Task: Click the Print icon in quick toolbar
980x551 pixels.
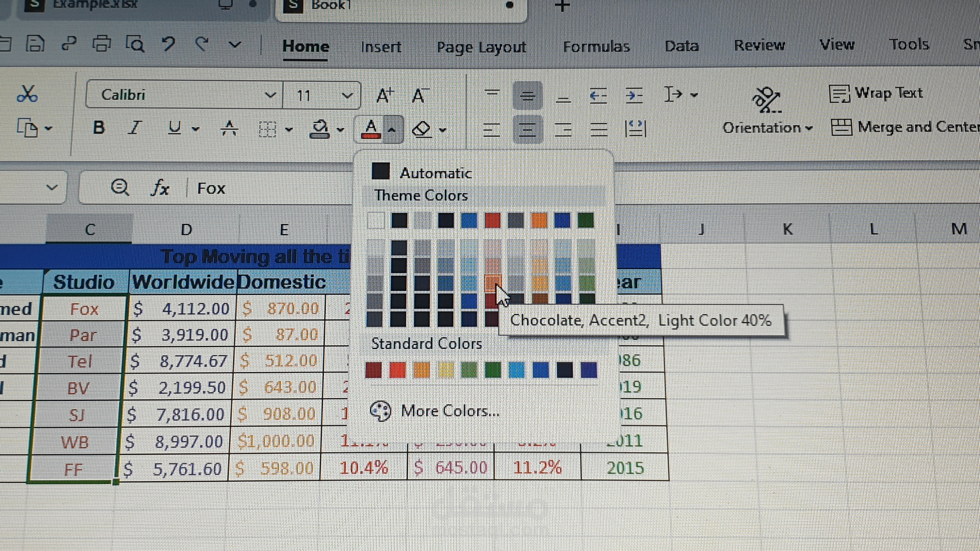Action: [x=101, y=44]
